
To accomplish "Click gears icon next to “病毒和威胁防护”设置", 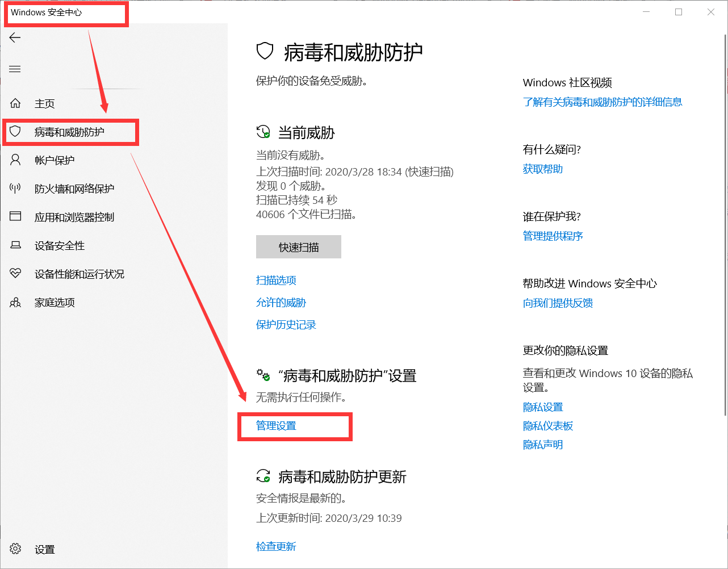I will click(263, 375).
